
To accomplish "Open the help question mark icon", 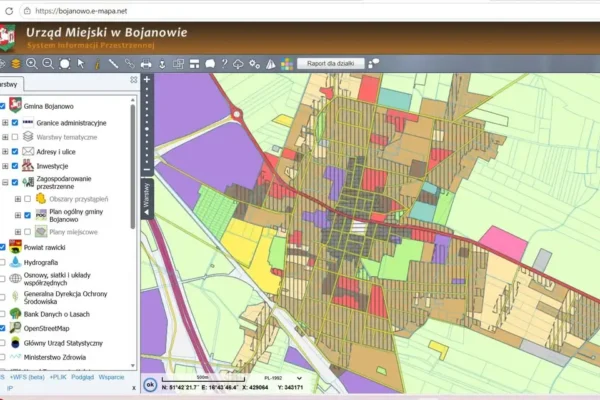I will (x=225, y=64).
